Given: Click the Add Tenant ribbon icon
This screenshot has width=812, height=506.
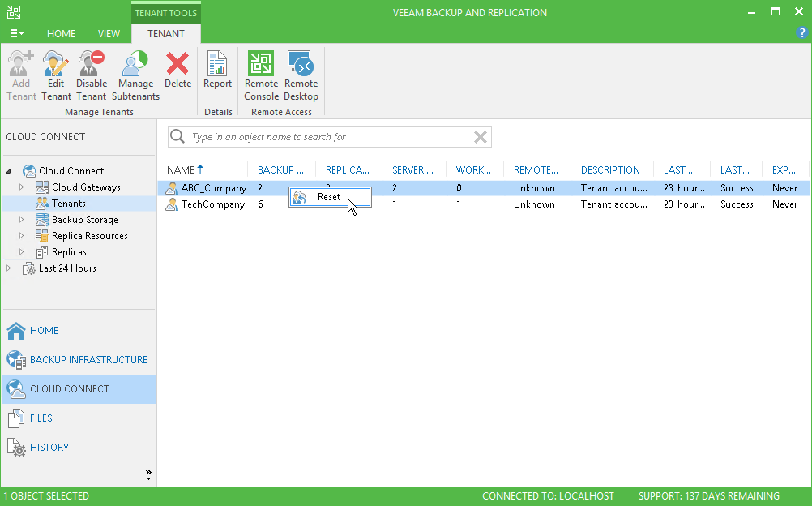Looking at the screenshot, I should [x=21, y=75].
